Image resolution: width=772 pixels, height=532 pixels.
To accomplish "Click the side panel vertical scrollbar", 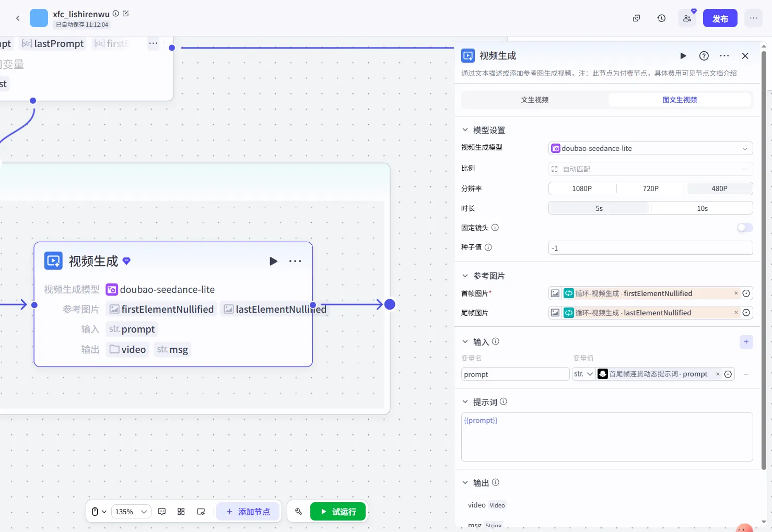I will [x=764, y=260].
